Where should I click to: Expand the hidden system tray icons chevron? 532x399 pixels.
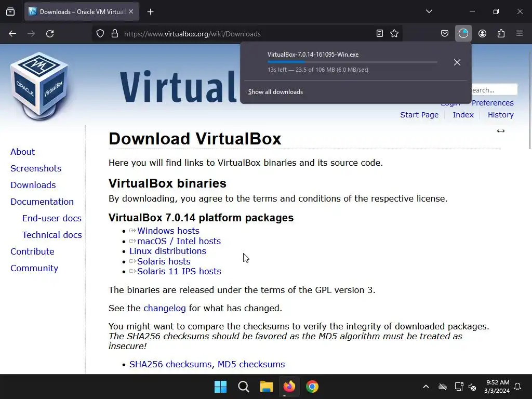[x=426, y=387]
